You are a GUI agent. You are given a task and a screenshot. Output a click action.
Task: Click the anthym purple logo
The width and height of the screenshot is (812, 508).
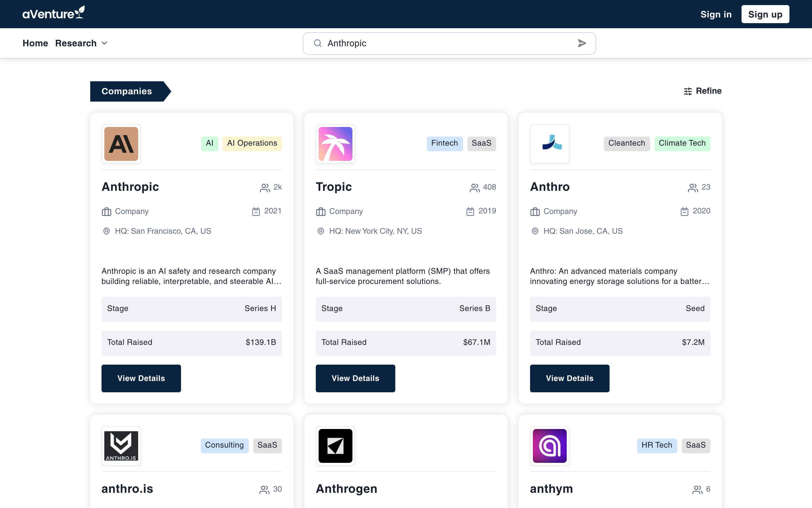550,446
